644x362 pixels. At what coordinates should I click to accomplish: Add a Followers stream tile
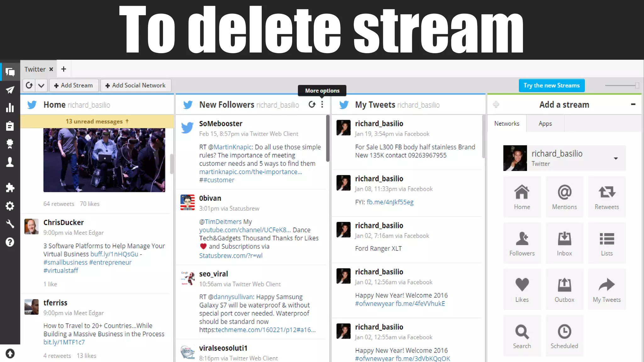pyautogui.click(x=522, y=243)
